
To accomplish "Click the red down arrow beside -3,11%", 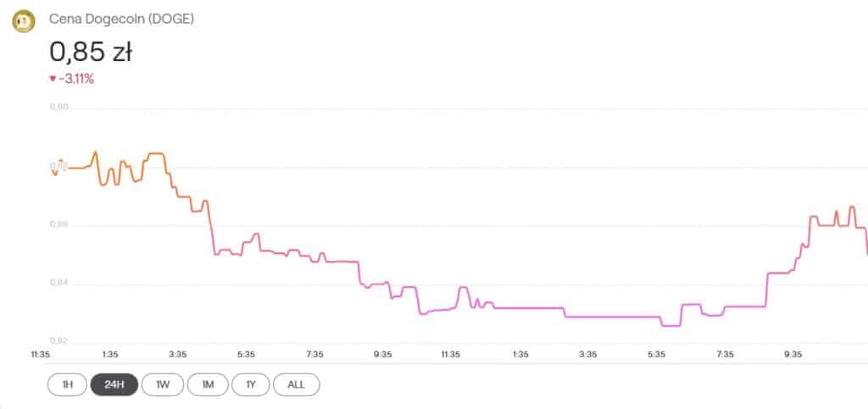I will (53, 79).
